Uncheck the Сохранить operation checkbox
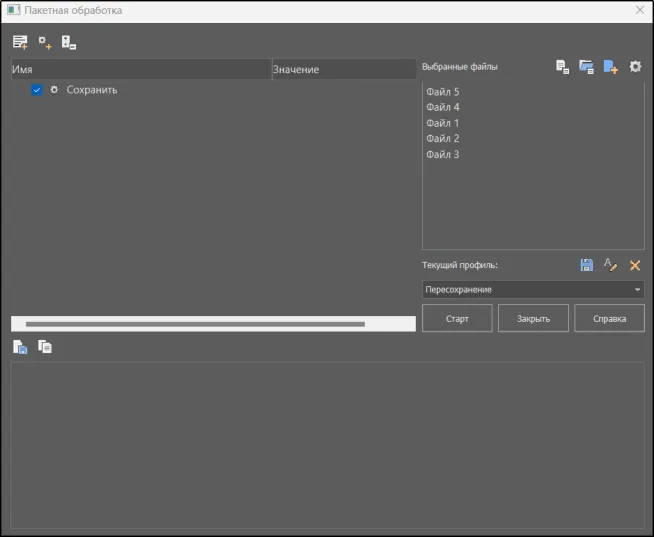 37,90
